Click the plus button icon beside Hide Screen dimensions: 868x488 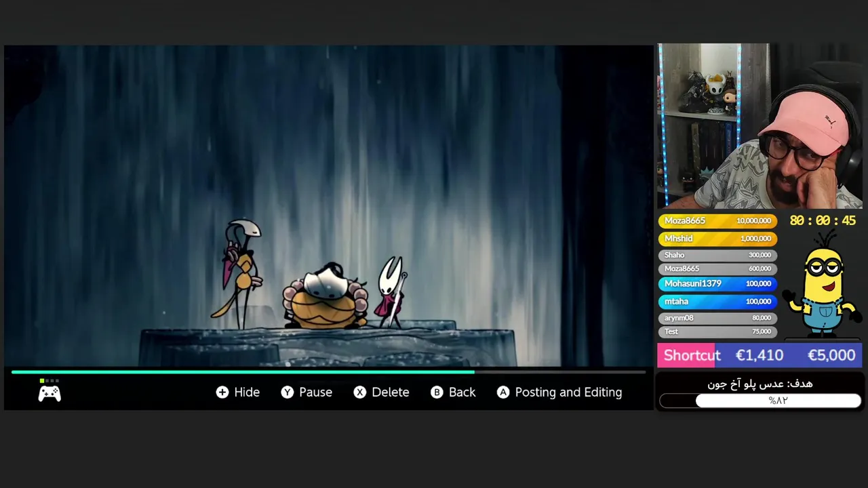pos(222,392)
